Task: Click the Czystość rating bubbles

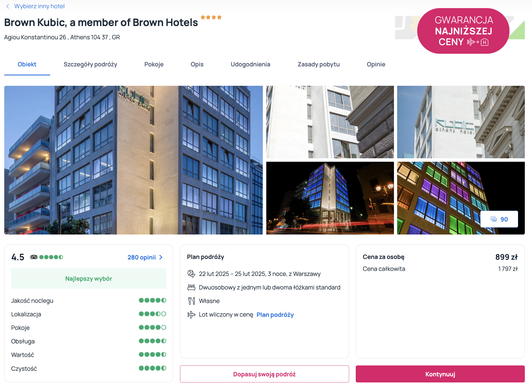Action: (152, 368)
